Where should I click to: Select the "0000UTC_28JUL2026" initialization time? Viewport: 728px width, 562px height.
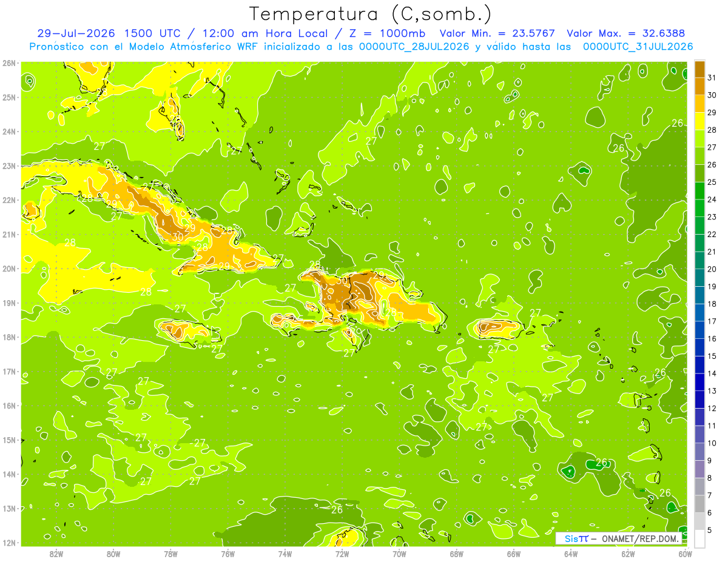(414, 46)
